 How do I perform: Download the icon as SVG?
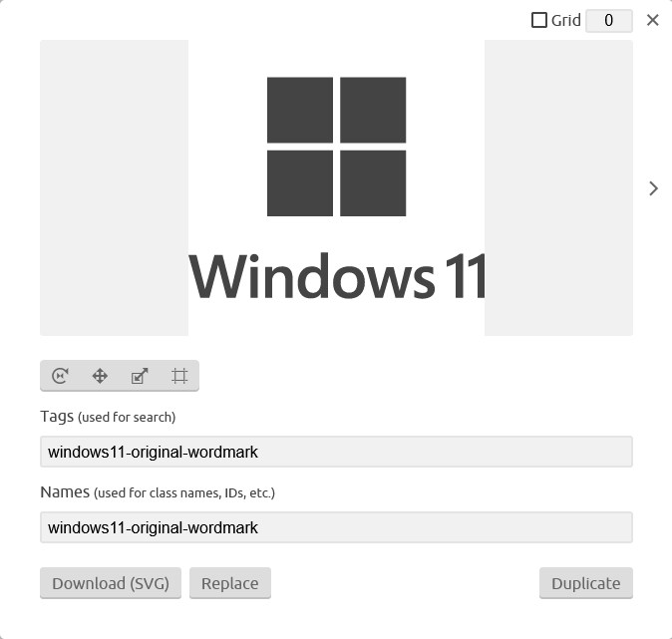pos(111,583)
